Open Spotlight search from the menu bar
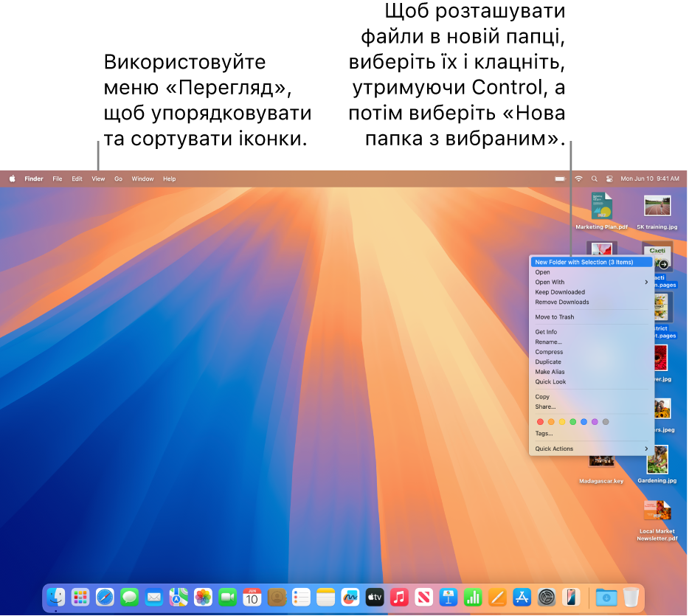 click(594, 179)
